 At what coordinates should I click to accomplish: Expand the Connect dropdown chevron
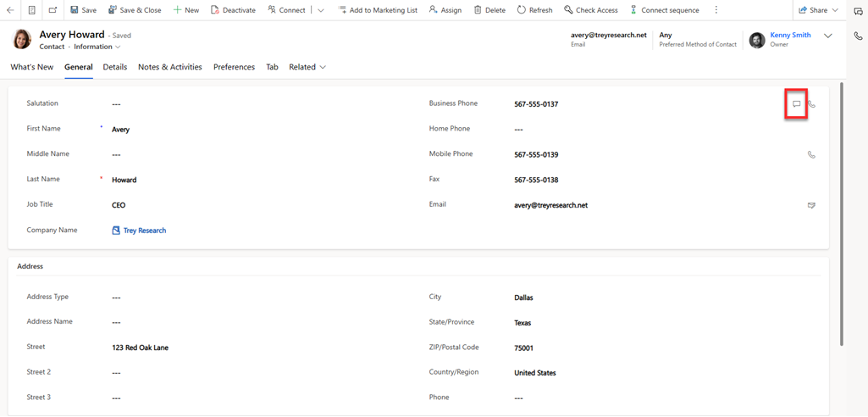click(320, 10)
